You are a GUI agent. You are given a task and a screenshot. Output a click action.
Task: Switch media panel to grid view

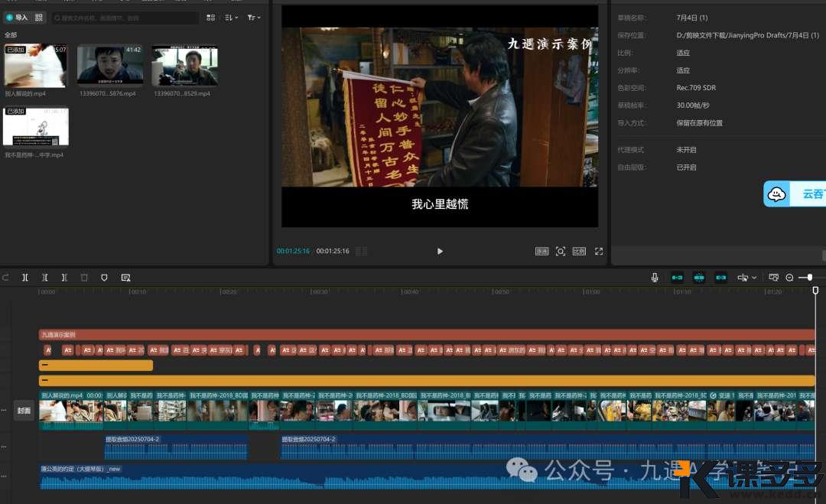[211, 18]
